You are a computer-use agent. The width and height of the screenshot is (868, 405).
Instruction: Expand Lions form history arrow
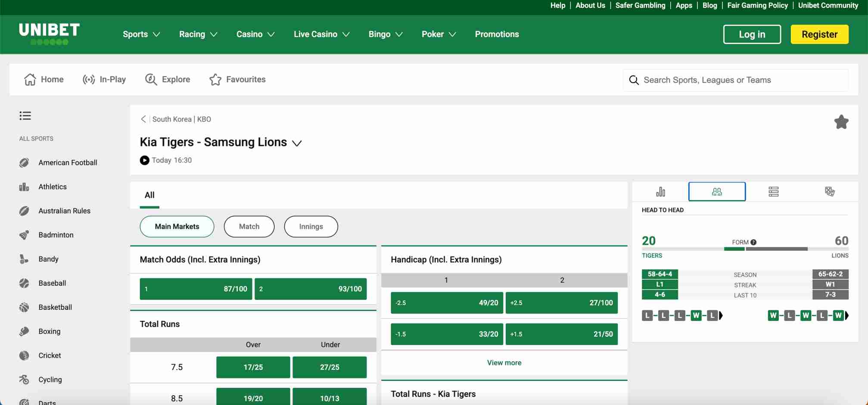coord(846,315)
